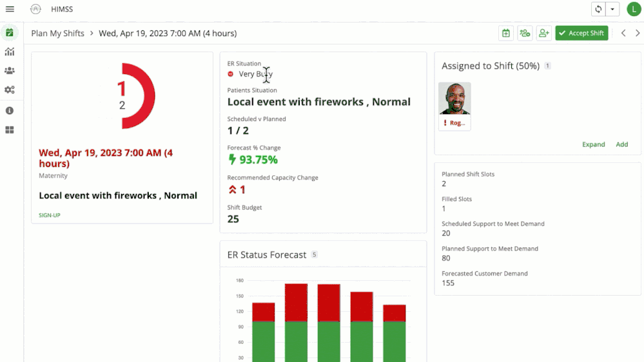Click the add-to-calendar toolbar icon
The width and height of the screenshot is (644, 362).
pos(506,33)
